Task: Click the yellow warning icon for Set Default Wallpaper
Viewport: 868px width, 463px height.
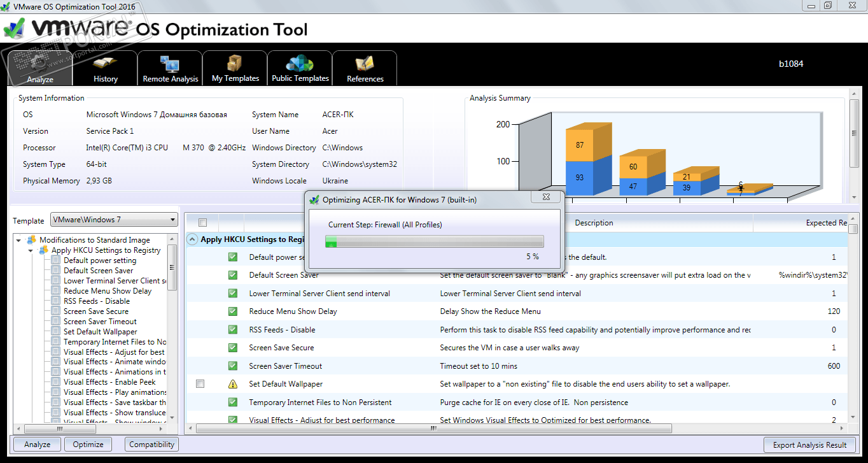Action: (233, 384)
